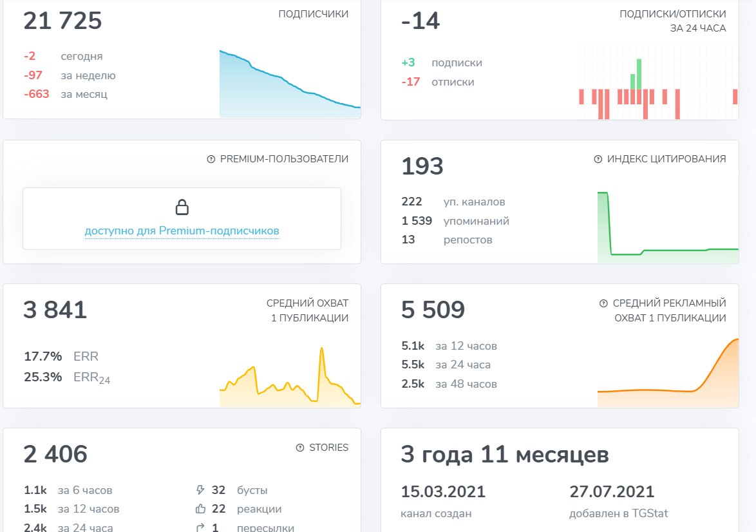The image size is (756, 532).
Task: Click the 1 539 упоминаний row
Action: [455, 221]
